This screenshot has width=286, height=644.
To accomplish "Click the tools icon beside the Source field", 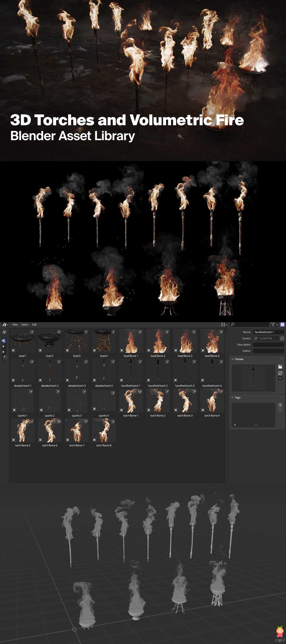I will (282, 338).
